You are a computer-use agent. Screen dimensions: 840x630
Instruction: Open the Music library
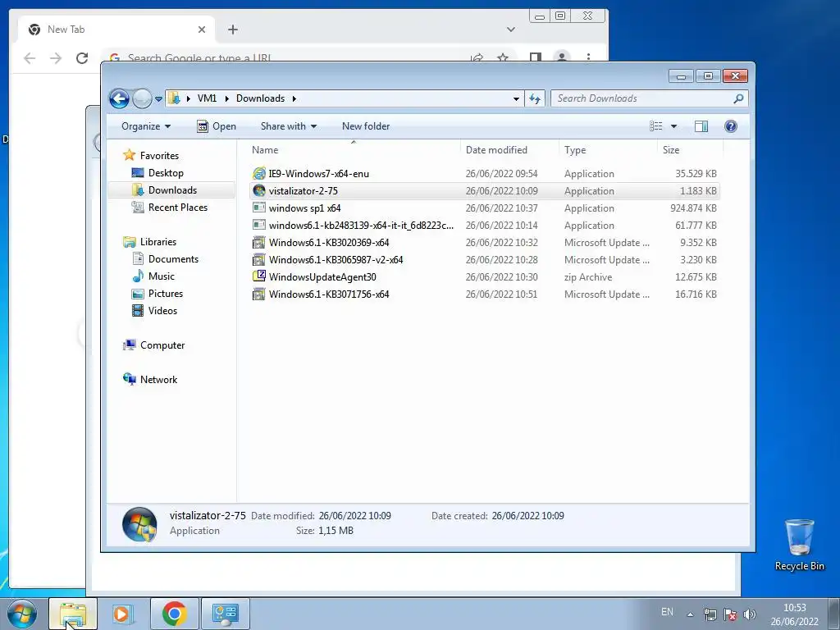(x=162, y=276)
